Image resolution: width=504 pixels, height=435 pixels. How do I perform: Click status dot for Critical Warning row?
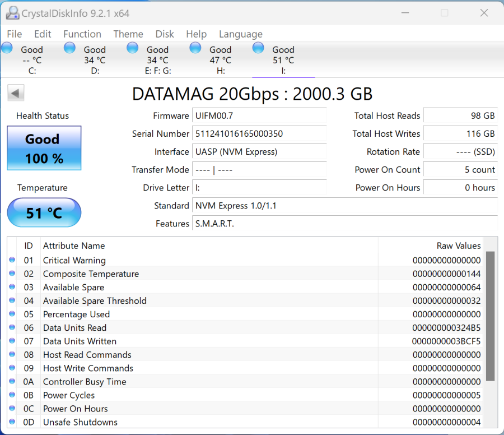point(12,260)
